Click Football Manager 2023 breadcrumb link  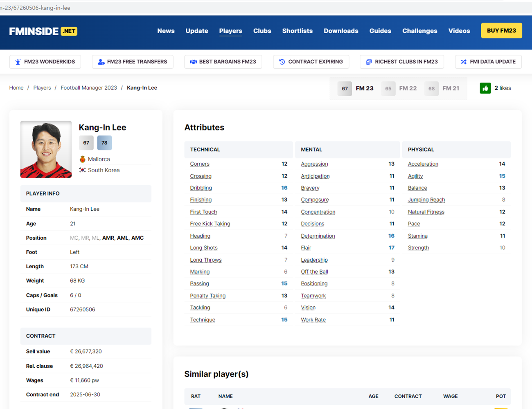pos(89,88)
